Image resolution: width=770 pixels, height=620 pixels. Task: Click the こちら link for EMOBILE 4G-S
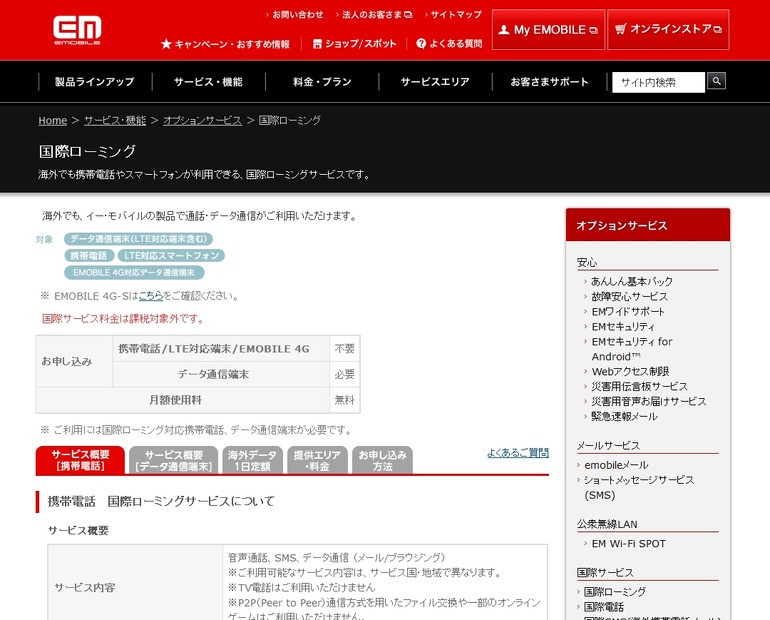(x=151, y=296)
